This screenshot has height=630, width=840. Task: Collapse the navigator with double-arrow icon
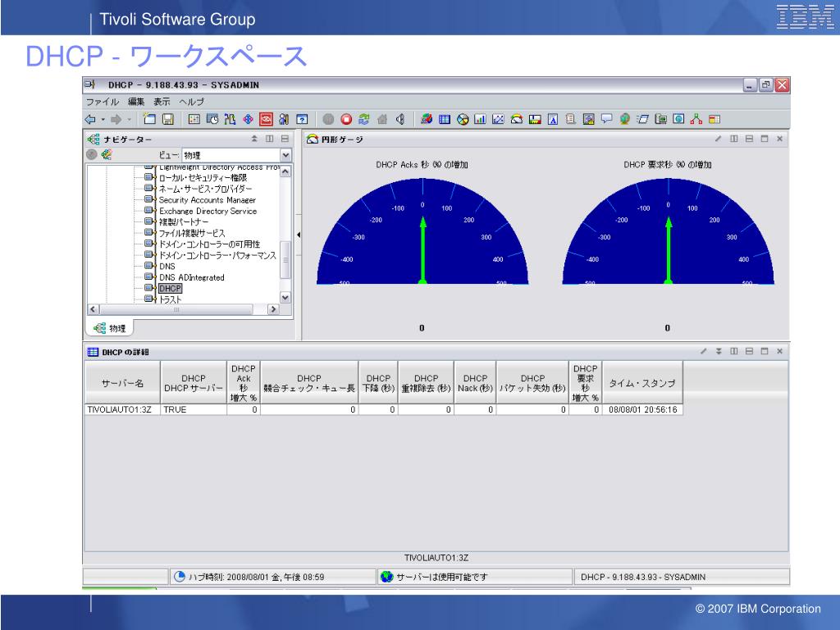coord(254,139)
